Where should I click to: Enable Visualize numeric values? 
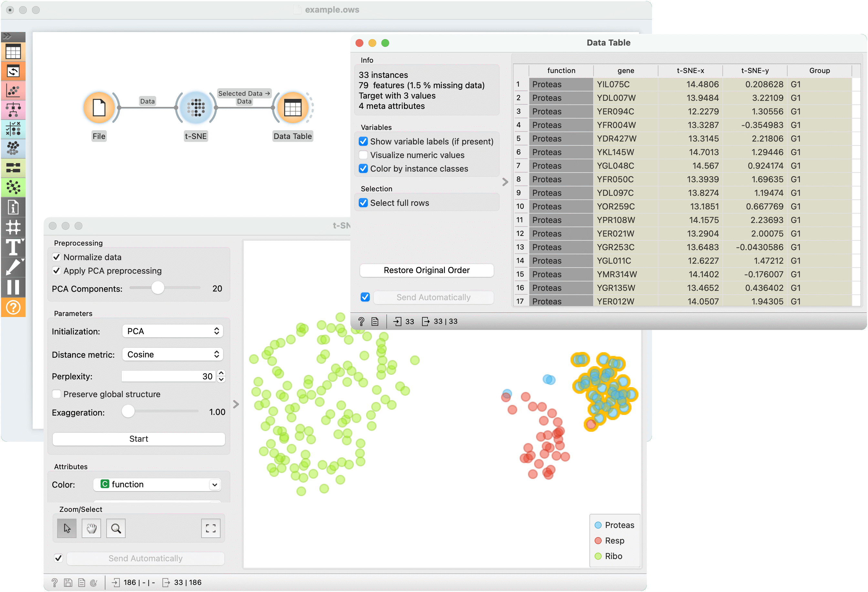[363, 155]
